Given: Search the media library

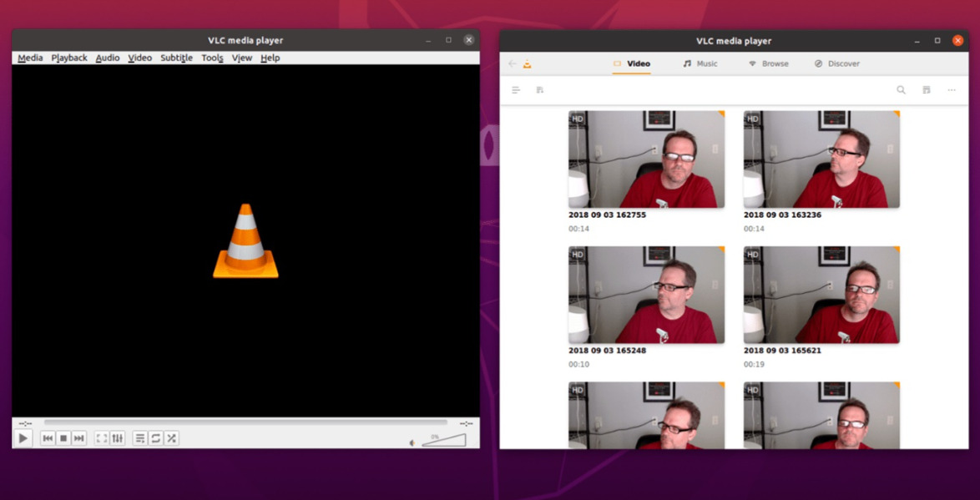Looking at the screenshot, I should coord(902,90).
